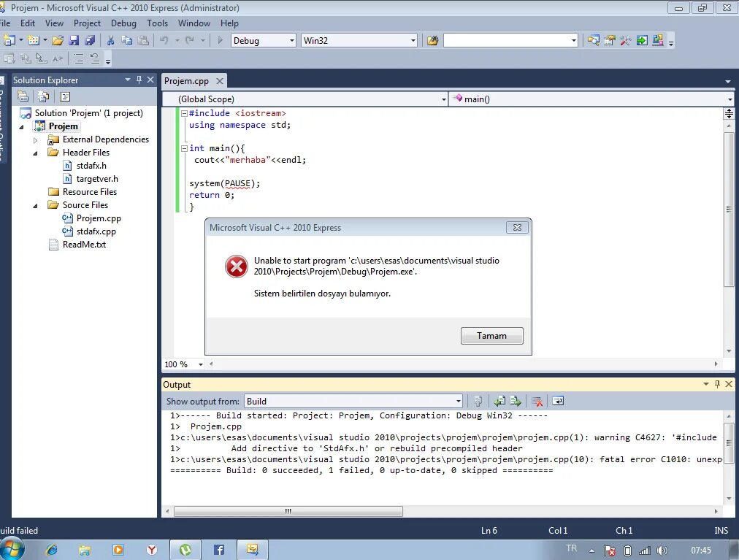Open the Debug configuration dropdown

coord(292,41)
